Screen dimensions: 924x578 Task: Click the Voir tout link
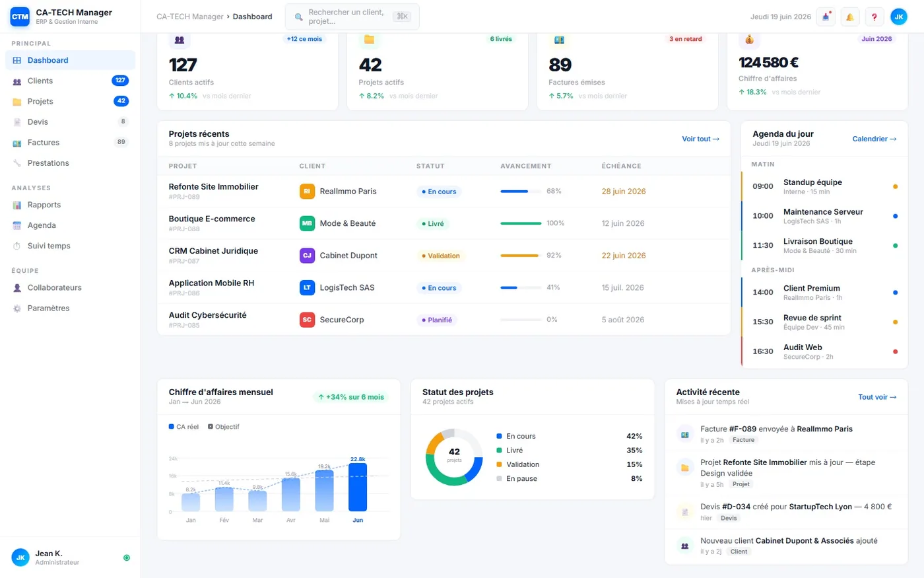pos(700,139)
